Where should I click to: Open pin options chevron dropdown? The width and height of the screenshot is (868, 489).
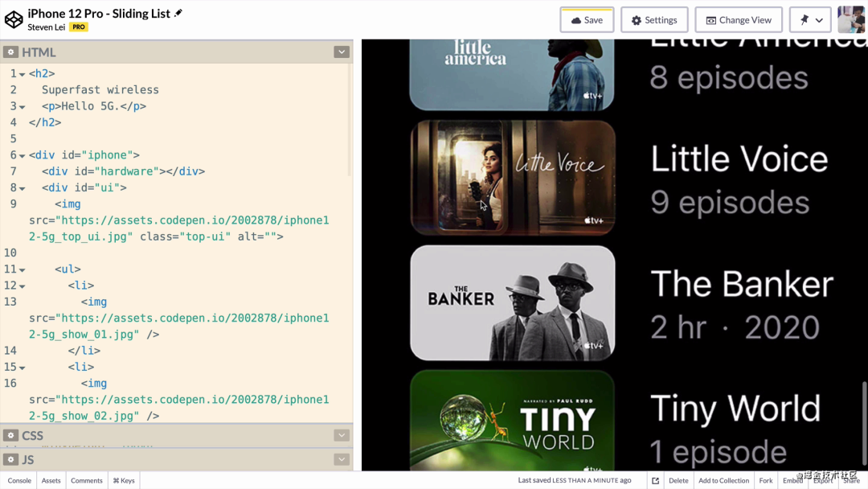click(x=819, y=20)
